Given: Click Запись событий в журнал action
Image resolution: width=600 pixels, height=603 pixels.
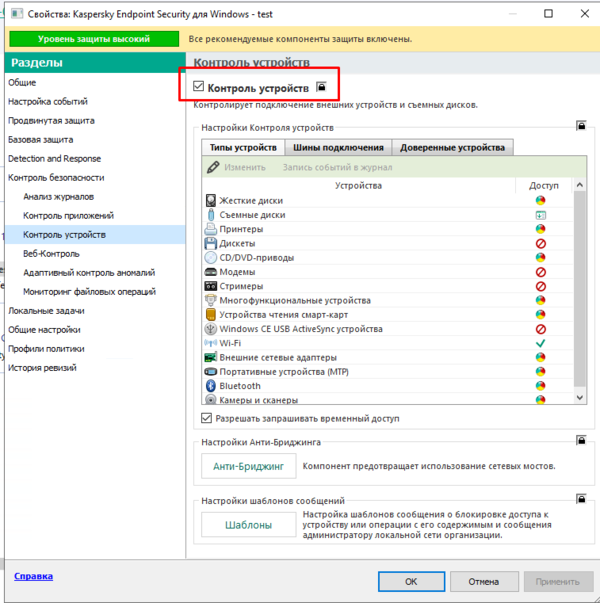Looking at the screenshot, I should tap(337, 167).
